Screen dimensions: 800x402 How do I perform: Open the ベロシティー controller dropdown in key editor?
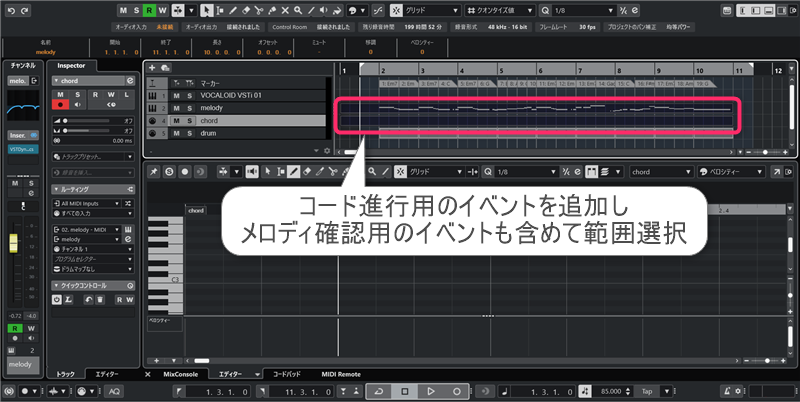click(x=731, y=172)
